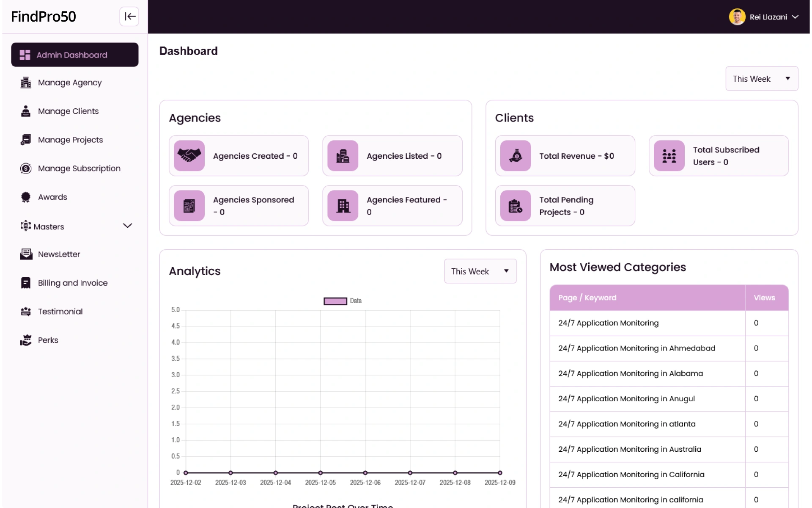Open the user menu arrow beside Rei Llazani
Image resolution: width=812 pixels, height=508 pixels.
[x=795, y=17]
